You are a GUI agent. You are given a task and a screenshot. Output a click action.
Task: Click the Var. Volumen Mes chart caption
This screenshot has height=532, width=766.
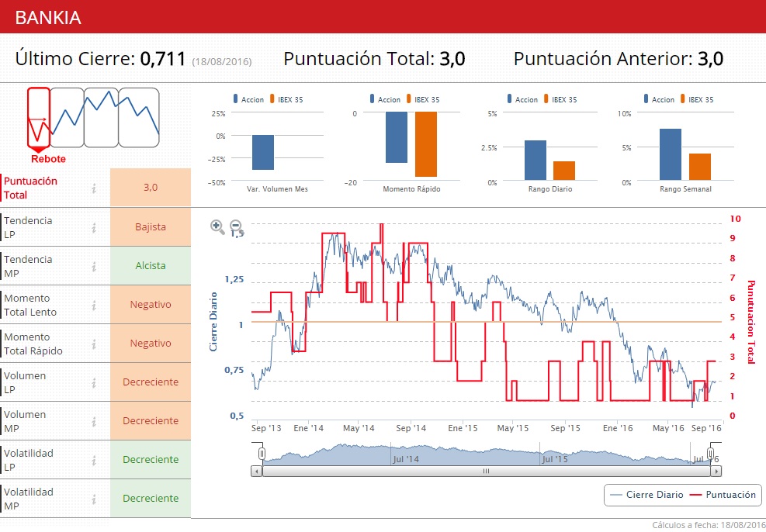click(x=277, y=189)
